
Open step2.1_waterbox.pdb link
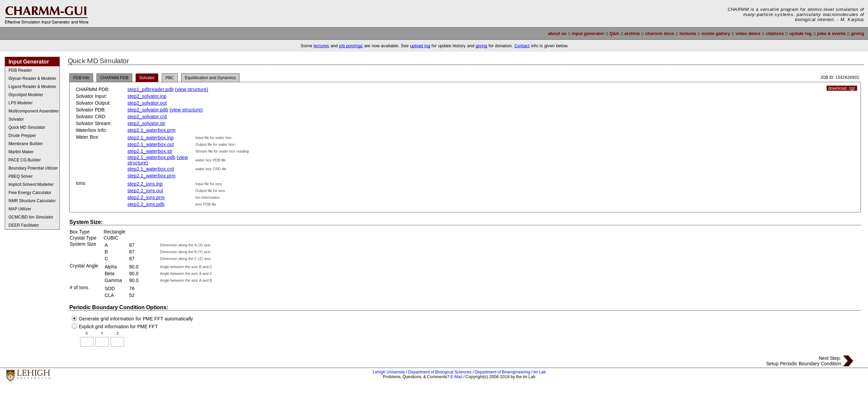[151, 157]
